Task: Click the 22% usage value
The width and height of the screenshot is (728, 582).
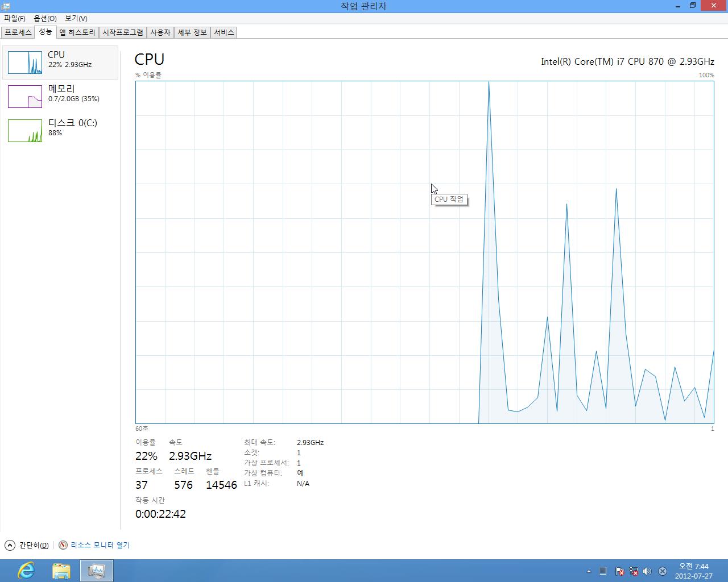Action: point(146,456)
